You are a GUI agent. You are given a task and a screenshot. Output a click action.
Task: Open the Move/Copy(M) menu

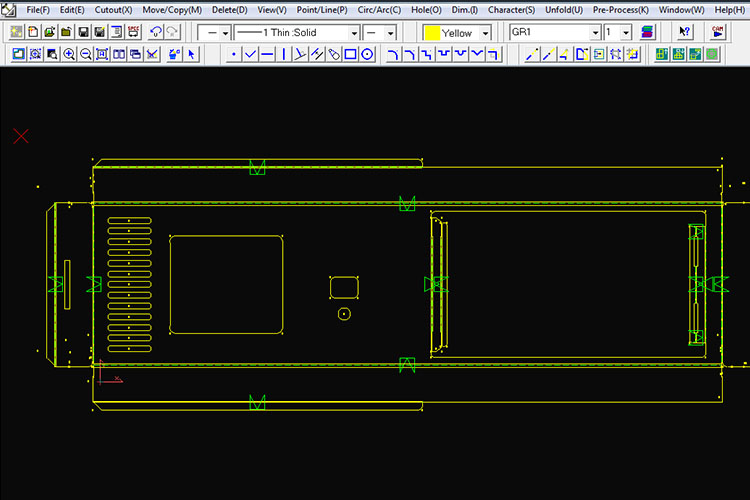click(172, 10)
